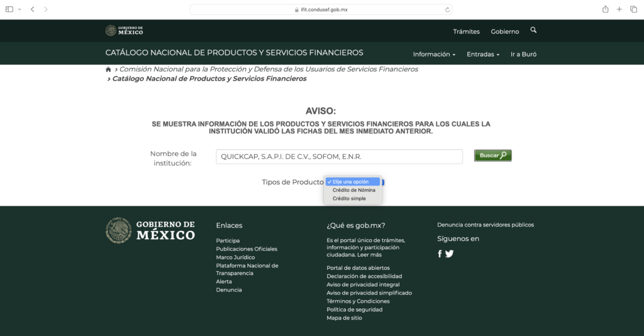Click the Safari sidebar toggle icon

pos(9,9)
